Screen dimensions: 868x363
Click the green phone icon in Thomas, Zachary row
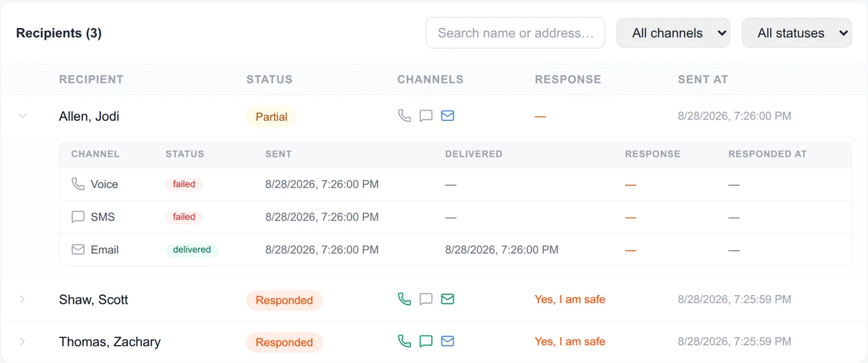click(x=404, y=341)
